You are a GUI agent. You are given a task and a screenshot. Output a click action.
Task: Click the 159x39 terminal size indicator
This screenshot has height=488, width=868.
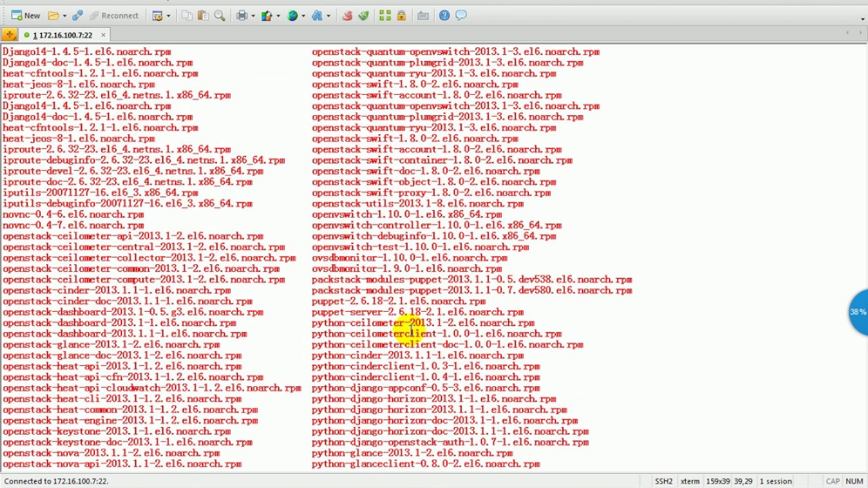coord(719,481)
